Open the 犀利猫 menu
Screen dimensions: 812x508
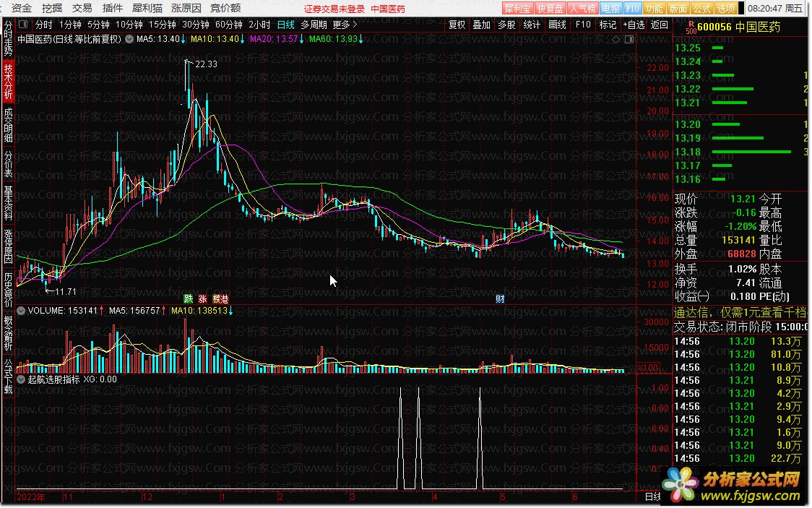point(147,8)
